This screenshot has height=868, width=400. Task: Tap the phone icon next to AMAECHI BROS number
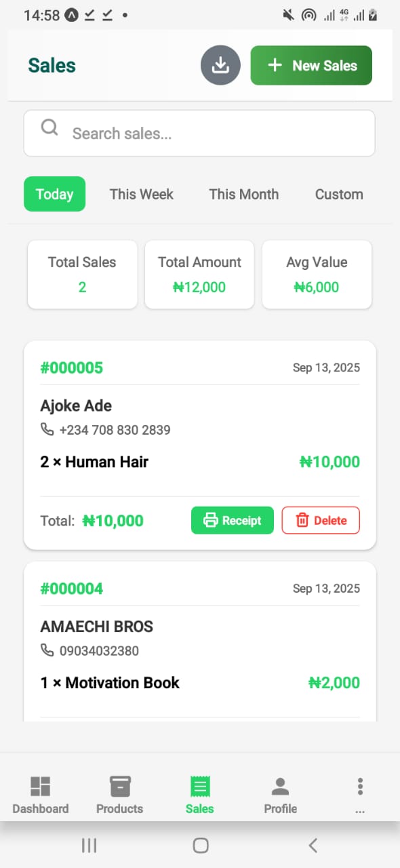47,650
